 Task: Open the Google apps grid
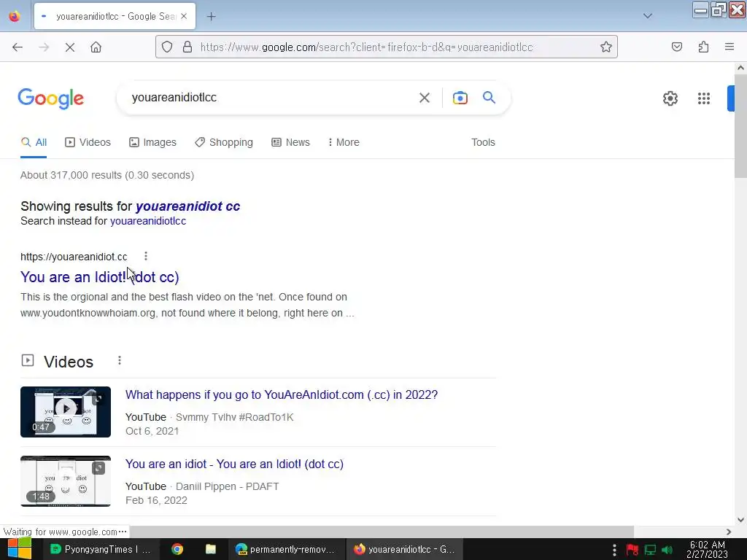coord(704,98)
